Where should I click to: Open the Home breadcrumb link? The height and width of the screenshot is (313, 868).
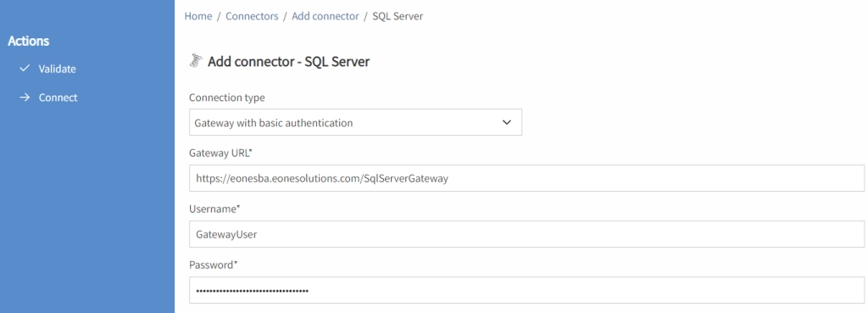(x=198, y=16)
